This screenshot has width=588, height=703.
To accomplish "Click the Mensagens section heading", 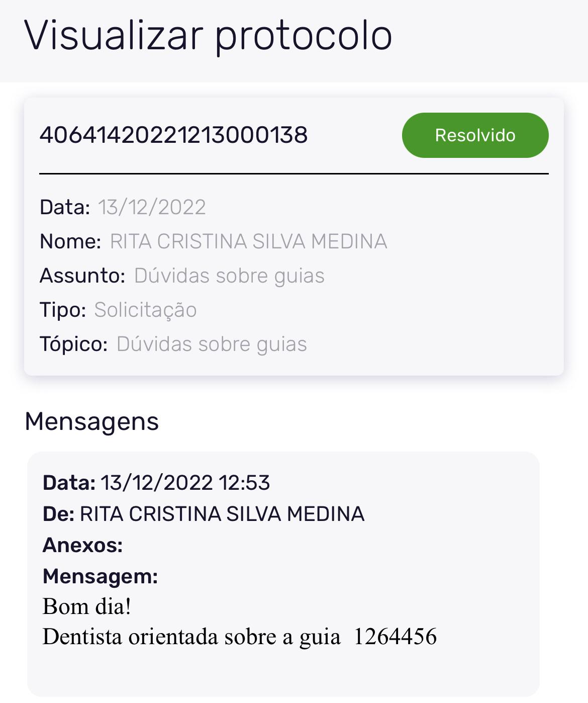I will 91,421.
